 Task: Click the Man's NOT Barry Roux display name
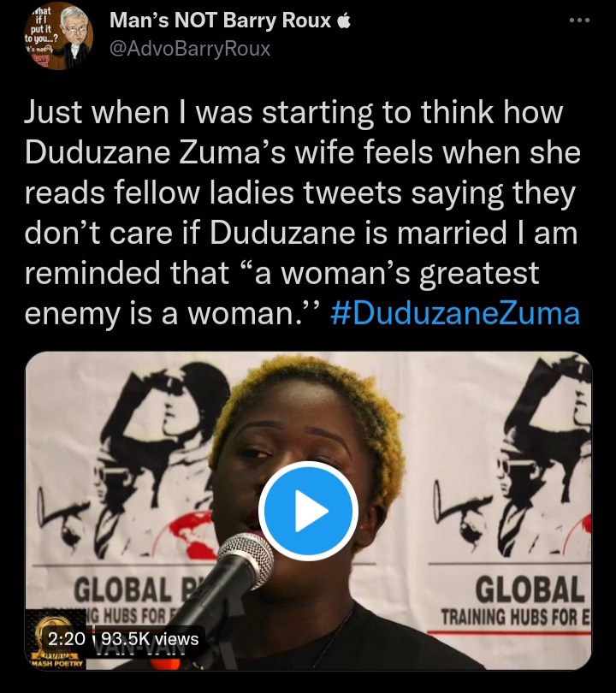220,21
